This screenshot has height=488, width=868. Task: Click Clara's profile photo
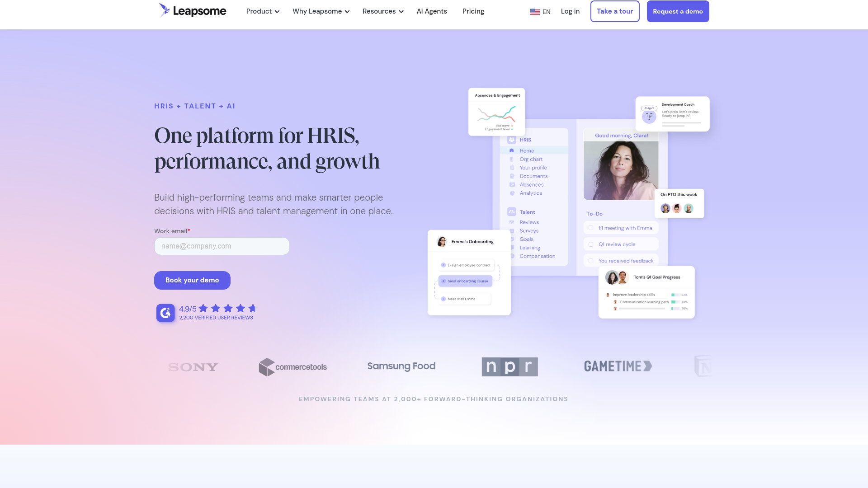coord(621,170)
